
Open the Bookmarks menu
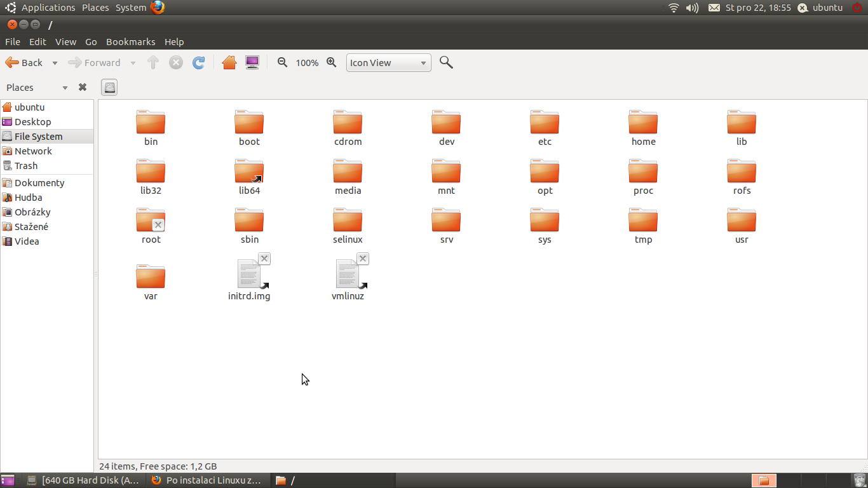(x=130, y=42)
